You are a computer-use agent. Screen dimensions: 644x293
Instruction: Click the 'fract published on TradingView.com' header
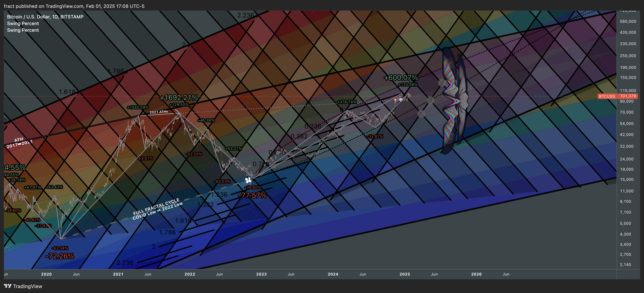click(x=74, y=6)
